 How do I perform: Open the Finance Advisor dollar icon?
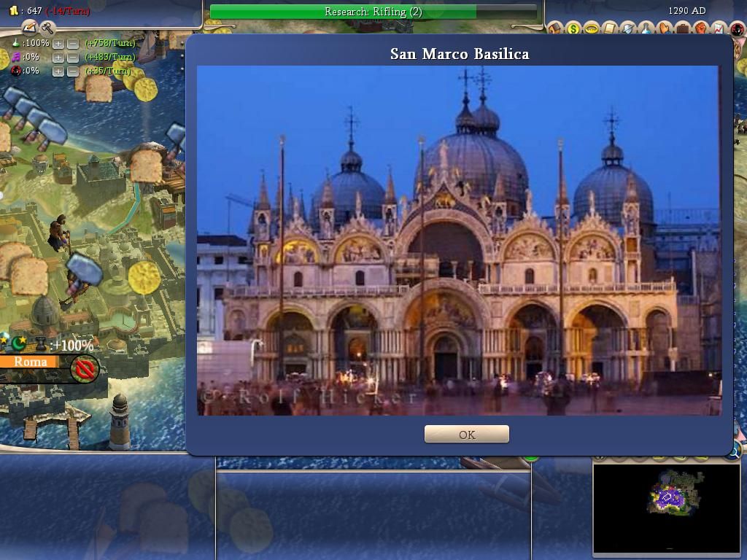point(573,28)
